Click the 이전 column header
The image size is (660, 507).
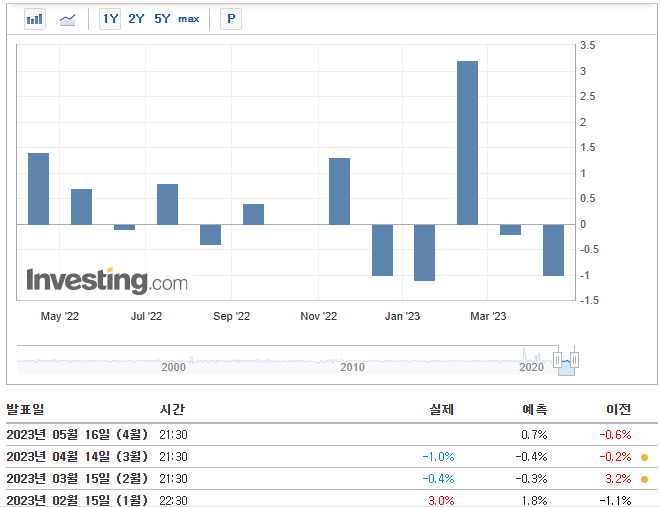pyautogui.click(x=618, y=409)
